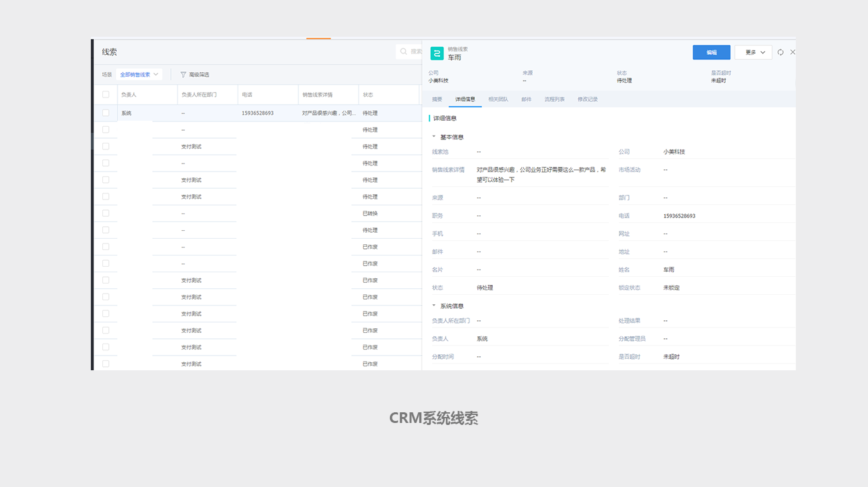
Task: Toggle the select-all checkbox in table header
Action: (x=105, y=95)
